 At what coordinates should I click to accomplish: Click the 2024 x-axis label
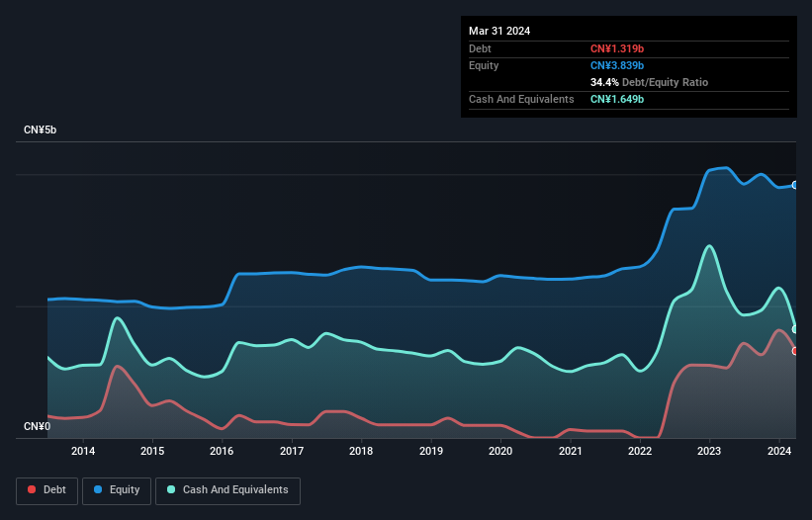(779, 451)
